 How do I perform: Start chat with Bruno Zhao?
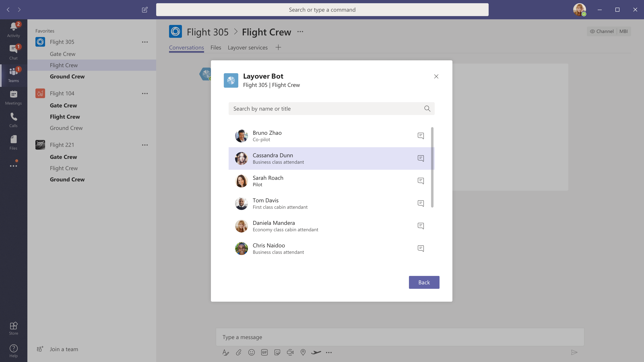pos(421,136)
